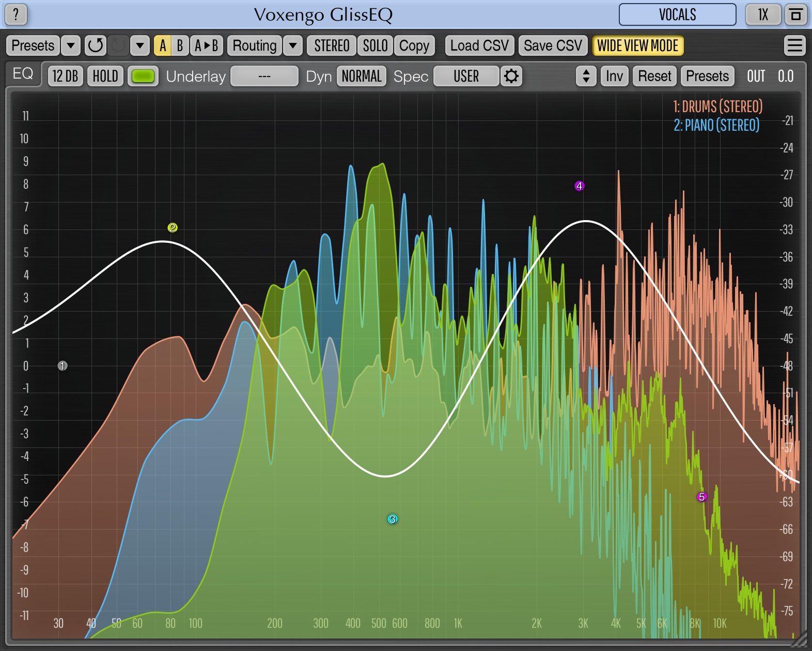Select EQ band point 4
Image resolution: width=812 pixels, height=651 pixels.
click(580, 186)
